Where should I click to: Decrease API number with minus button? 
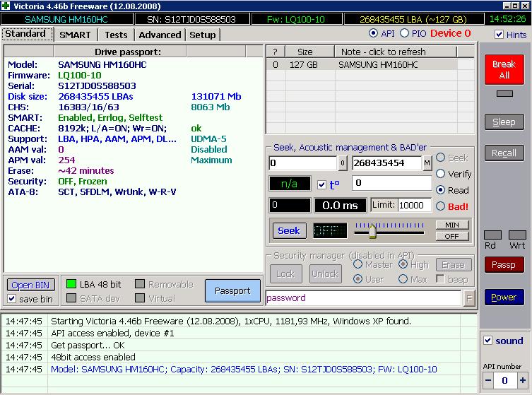(x=488, y=380)
